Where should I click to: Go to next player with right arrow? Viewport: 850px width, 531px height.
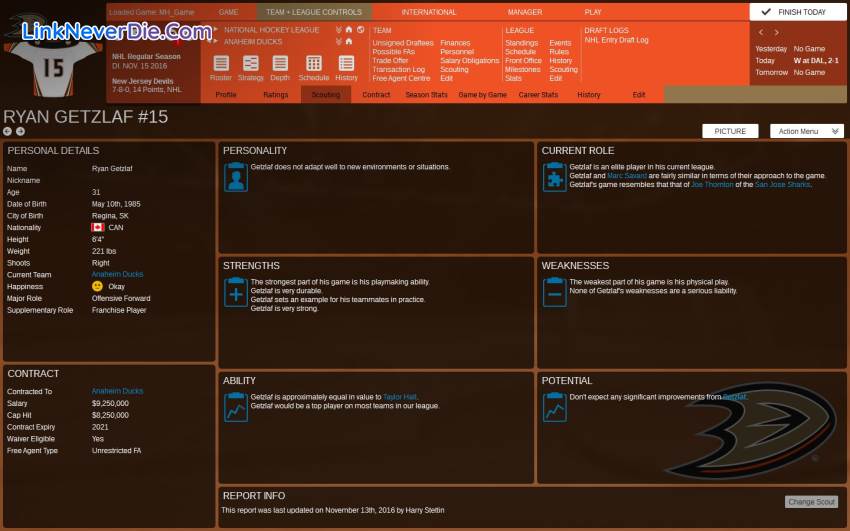[20, 131]
